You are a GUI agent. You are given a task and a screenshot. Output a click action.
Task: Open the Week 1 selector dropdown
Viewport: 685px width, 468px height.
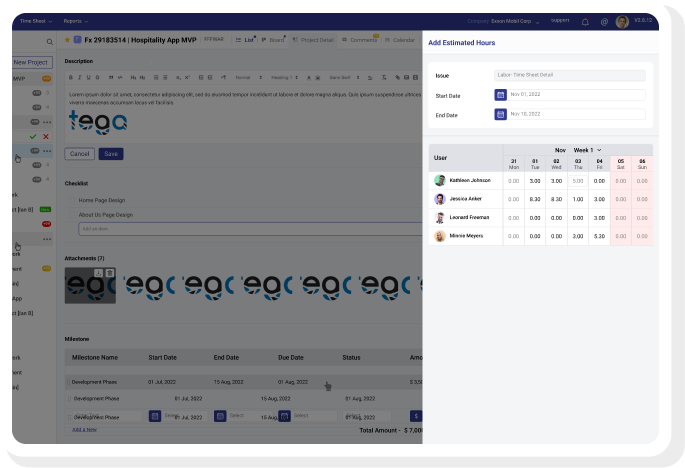[x=588, y=150]
